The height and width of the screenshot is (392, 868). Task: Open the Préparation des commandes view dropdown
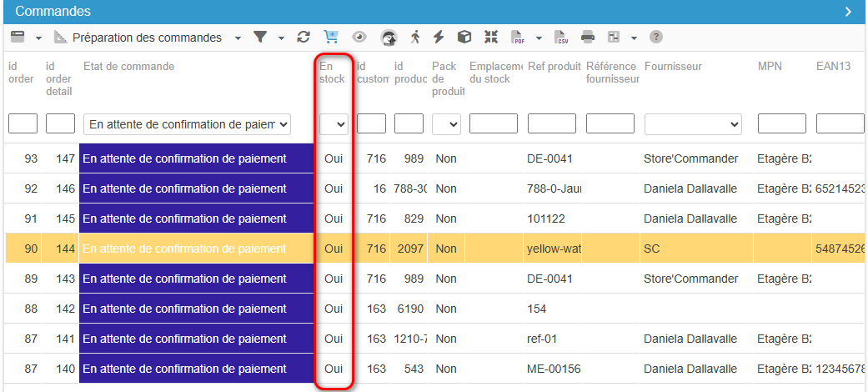(x=238, y=38)
